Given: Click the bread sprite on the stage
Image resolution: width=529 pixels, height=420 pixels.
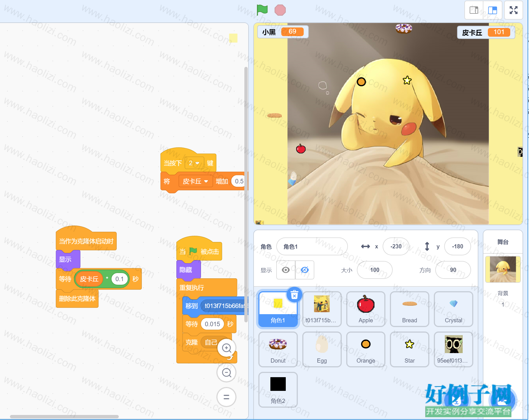Looking at the screenshot, I should pos(274,115).
